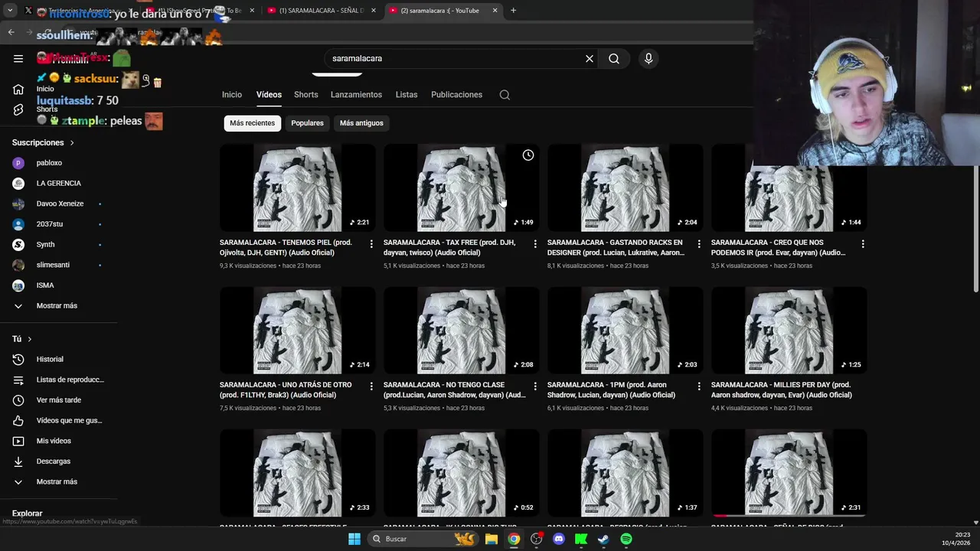Switch to the Publicaciones channel tab

coord(456,95)
